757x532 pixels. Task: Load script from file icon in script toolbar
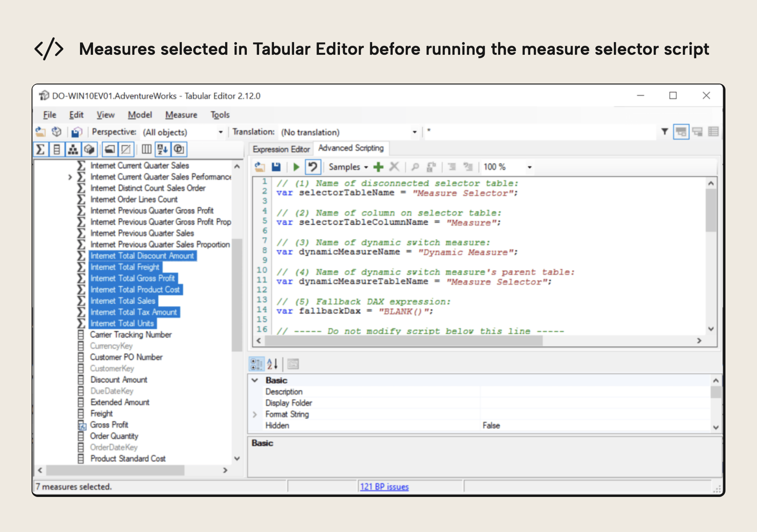pyautogui.click(x=260, y=167)
